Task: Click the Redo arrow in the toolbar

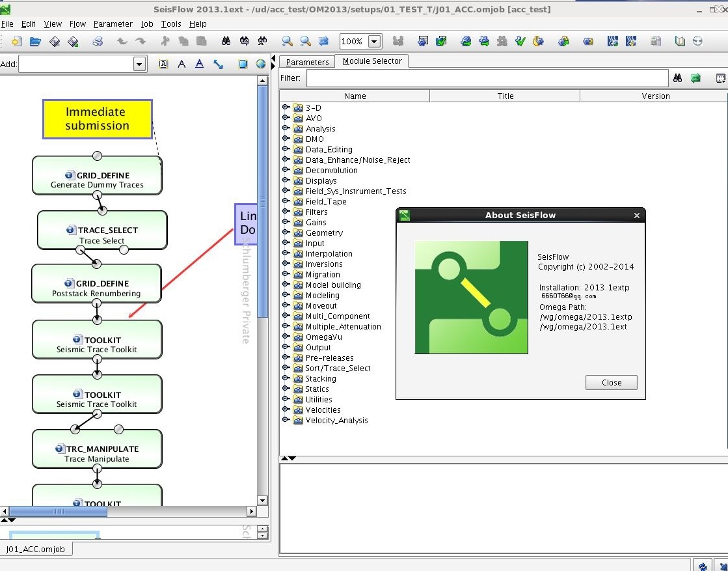Action: click(141, 42)
